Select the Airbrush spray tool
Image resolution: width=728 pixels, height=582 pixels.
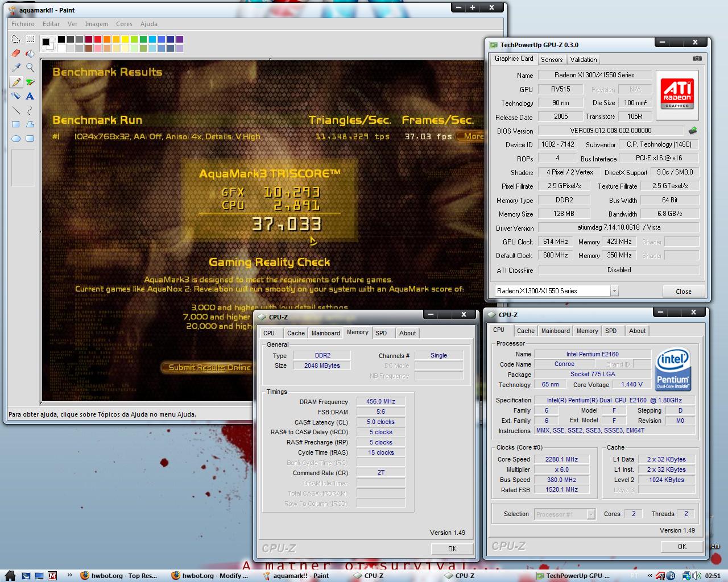point(16,96)
